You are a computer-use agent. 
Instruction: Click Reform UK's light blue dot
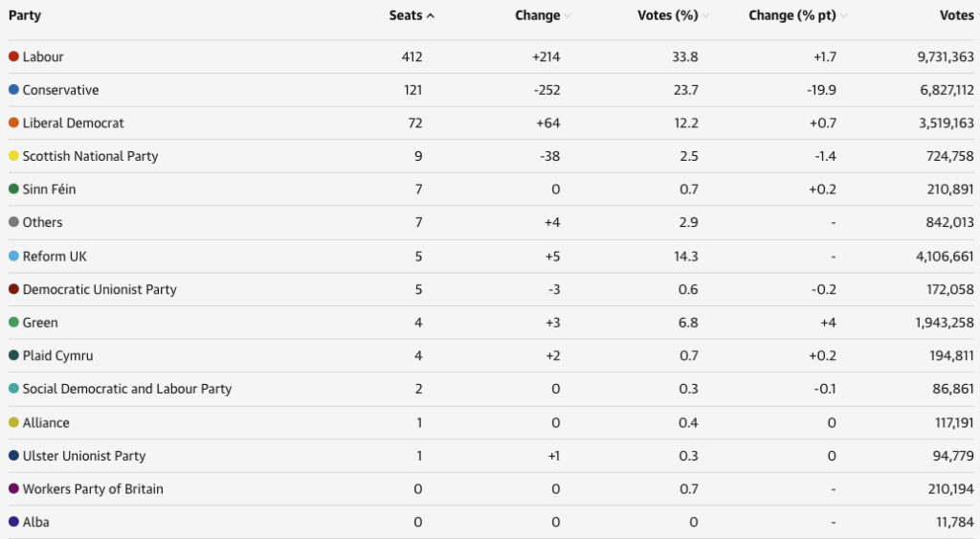13,257
